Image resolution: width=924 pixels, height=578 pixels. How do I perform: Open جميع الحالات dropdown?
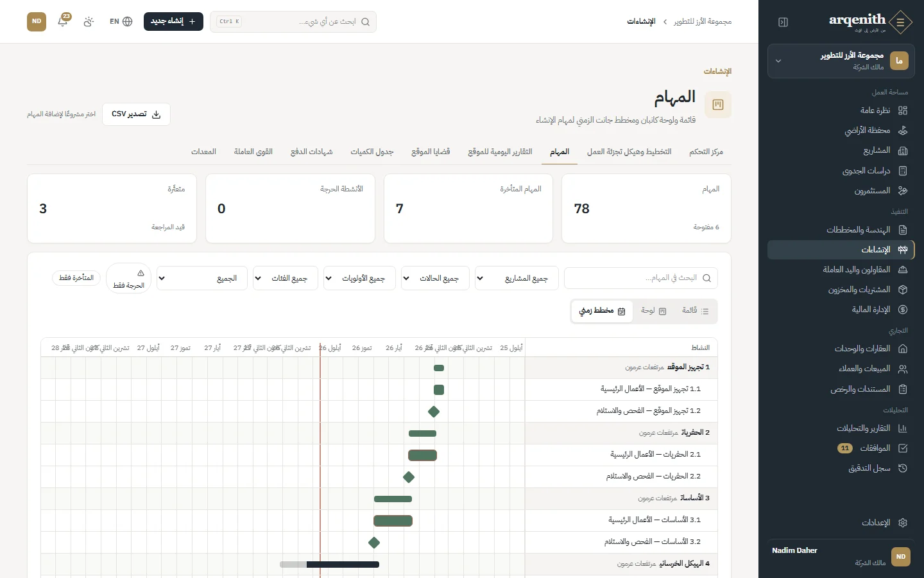435,278
